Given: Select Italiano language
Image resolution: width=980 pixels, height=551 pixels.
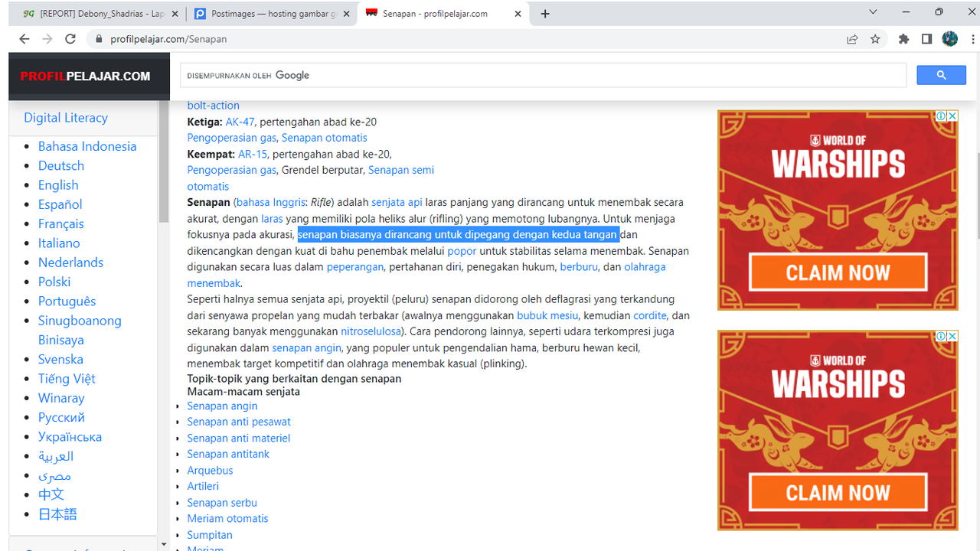Looking at the screenshot, I should [x=59, y=243].
